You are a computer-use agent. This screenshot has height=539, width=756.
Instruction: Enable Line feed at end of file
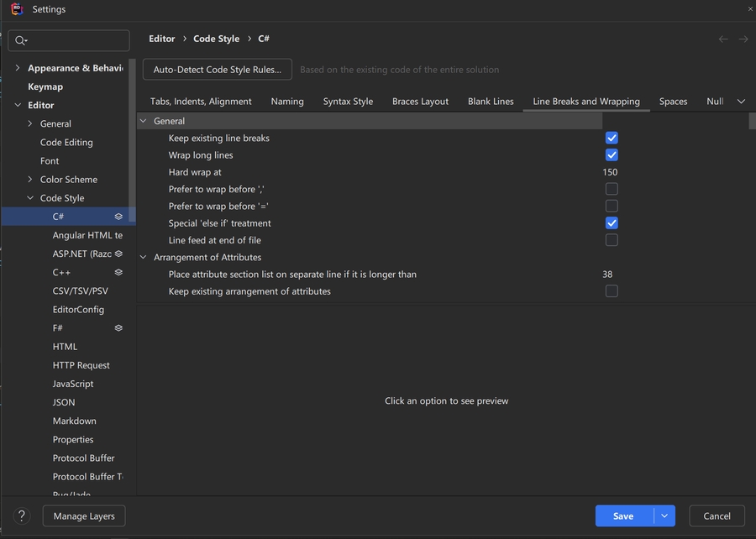point(612,240)
